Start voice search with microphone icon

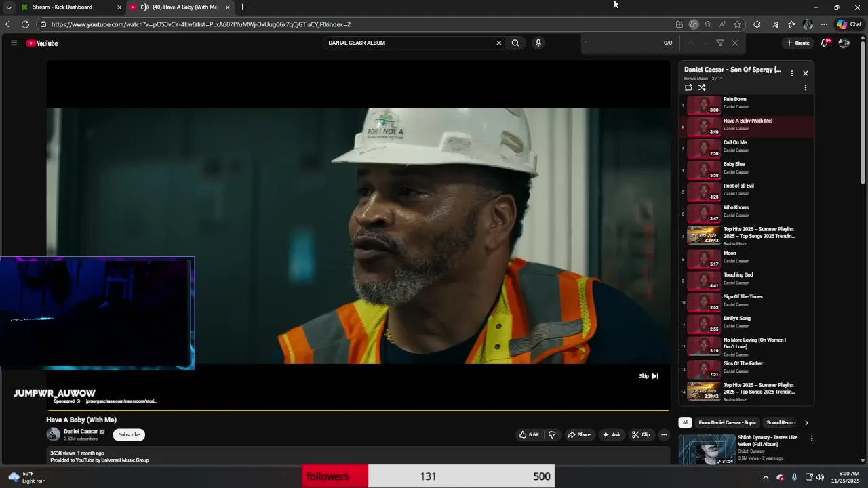(x=538, y=43)
